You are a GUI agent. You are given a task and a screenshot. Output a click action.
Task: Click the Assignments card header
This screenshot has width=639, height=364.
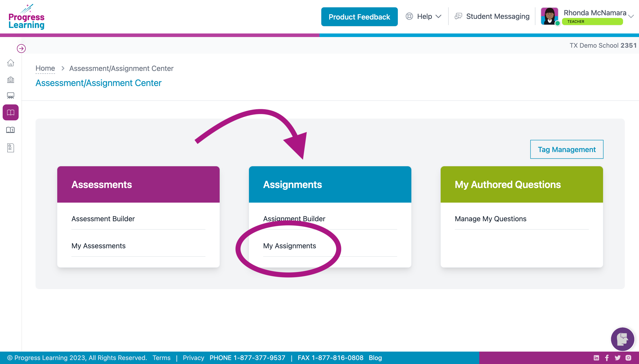(330, 184)
